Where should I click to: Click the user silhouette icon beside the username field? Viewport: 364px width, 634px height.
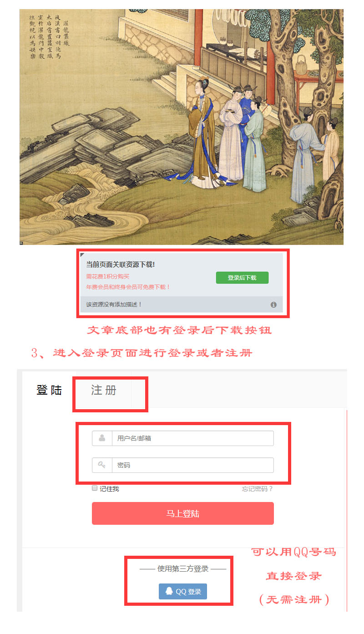click(x=102, y=438)
